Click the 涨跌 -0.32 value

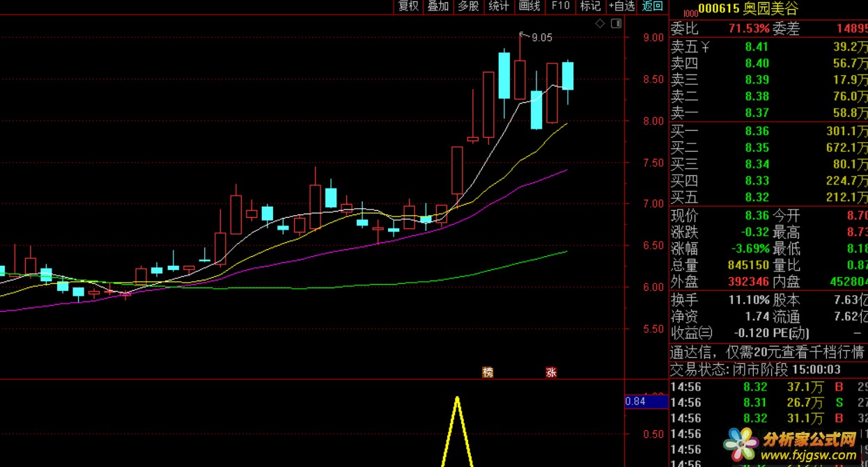click(x=754, y=232)
